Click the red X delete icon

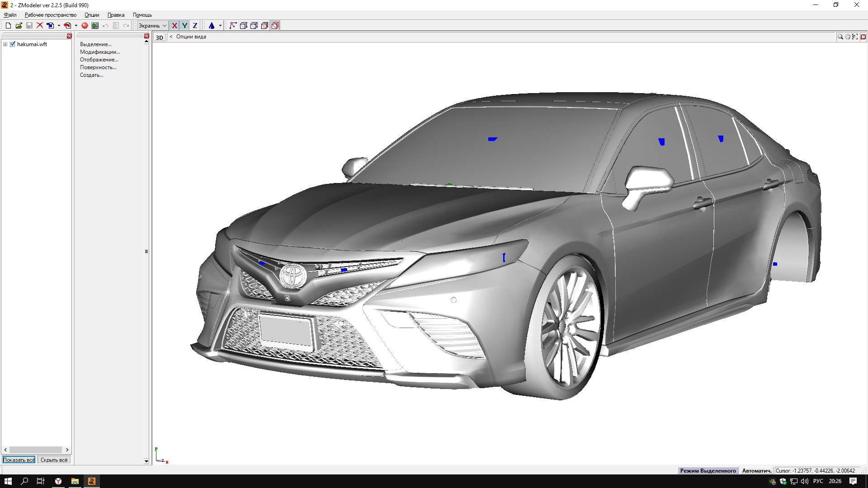coord(40,26)
